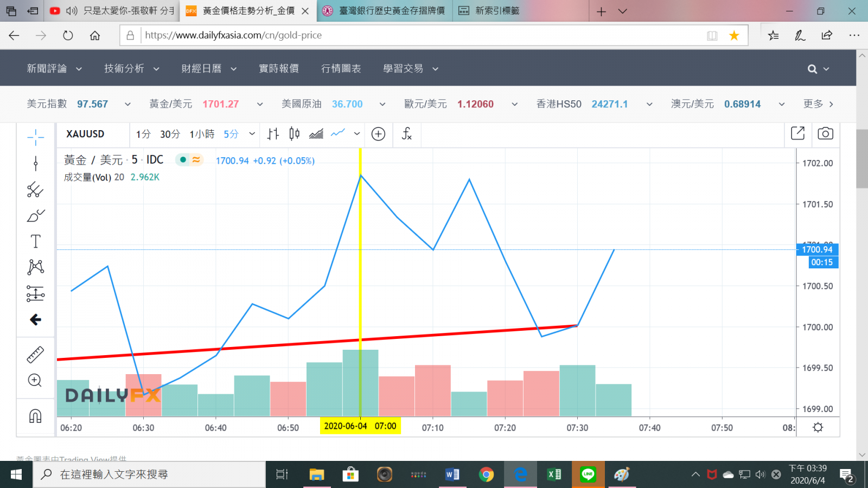Open chart in popup window
This screenshot has width=868, height=488.
click(x=797, y=133)
